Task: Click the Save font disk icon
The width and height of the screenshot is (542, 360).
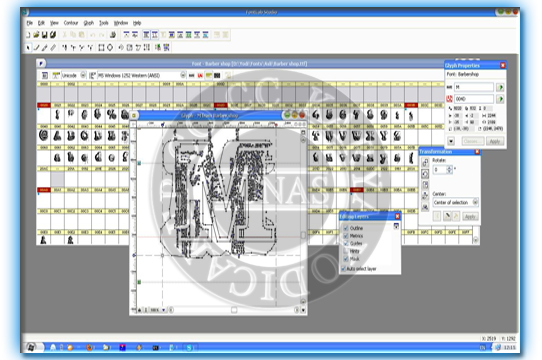Action: [x=45, y=35]
